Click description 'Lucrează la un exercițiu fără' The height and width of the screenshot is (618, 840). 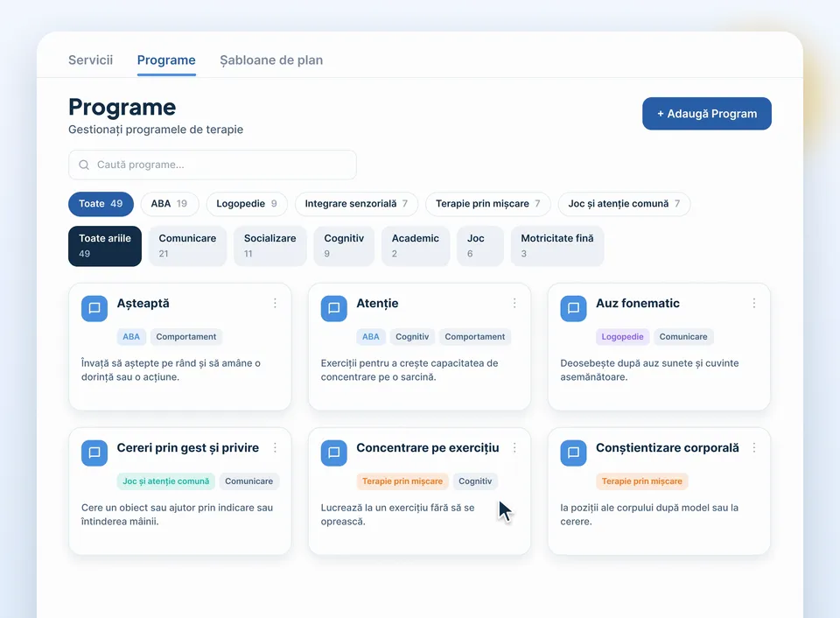(x=397, y=515)
